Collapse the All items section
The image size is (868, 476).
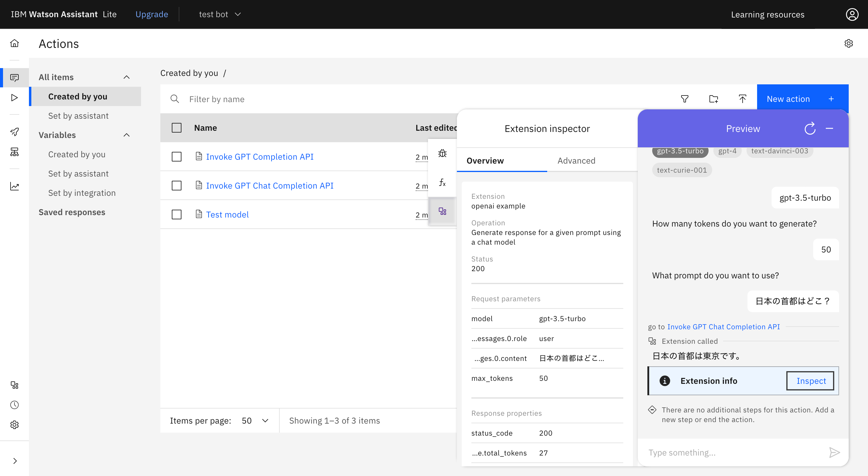(x=127, y=77)
